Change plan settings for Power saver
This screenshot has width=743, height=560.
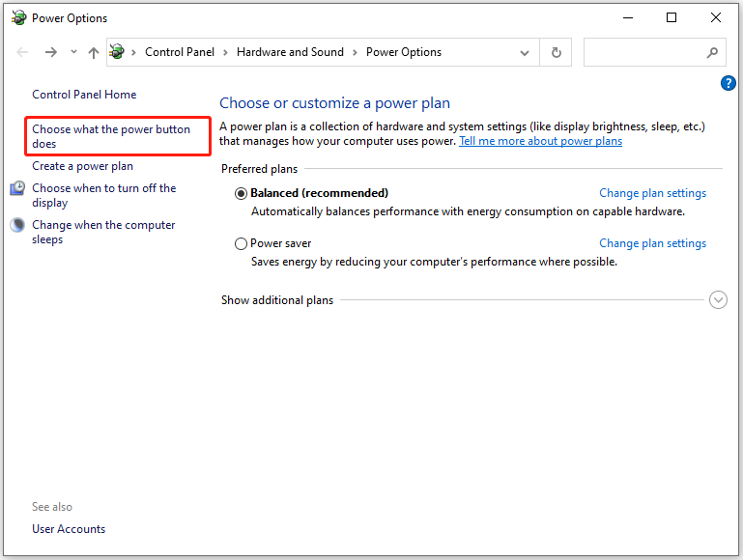click(652, 243)
